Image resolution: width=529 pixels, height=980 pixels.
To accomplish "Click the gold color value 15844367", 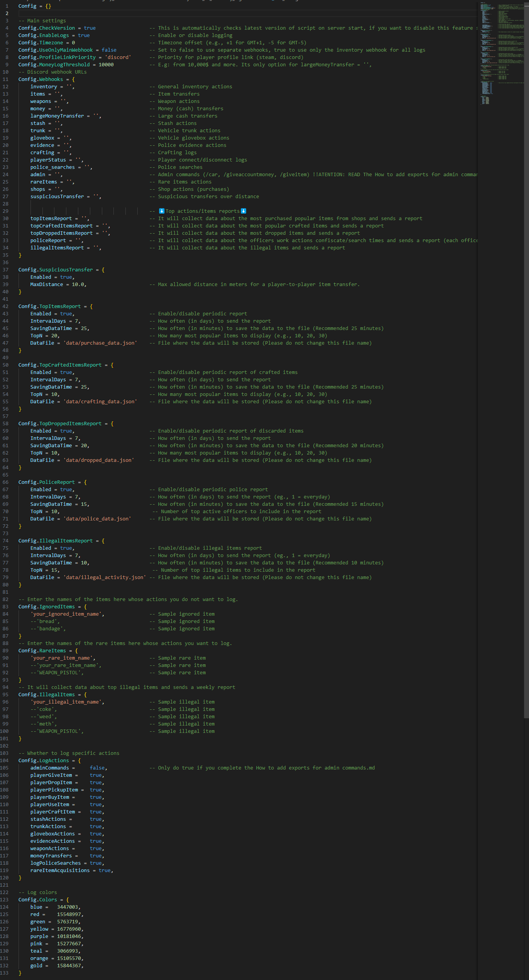I will point(69,965).
